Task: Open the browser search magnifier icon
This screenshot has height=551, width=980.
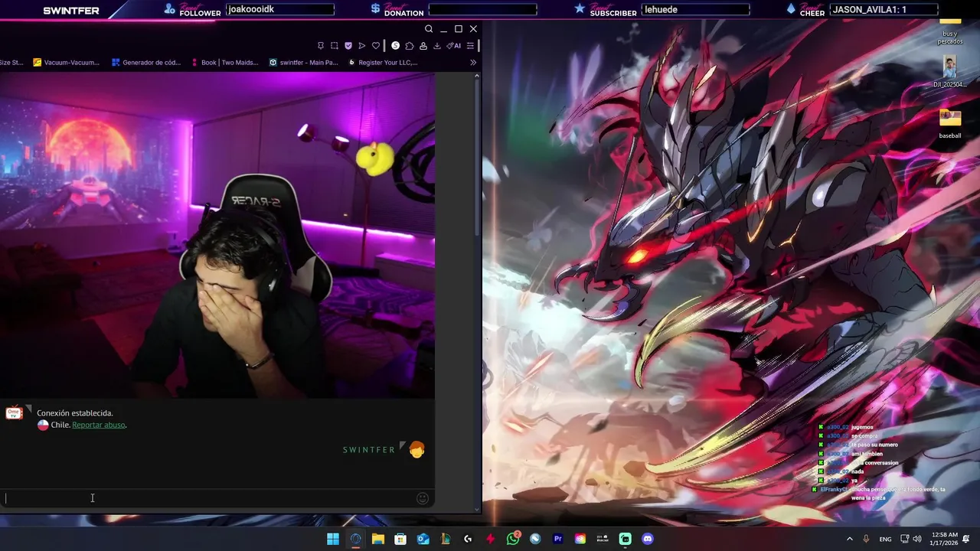Action: (429, 29)
